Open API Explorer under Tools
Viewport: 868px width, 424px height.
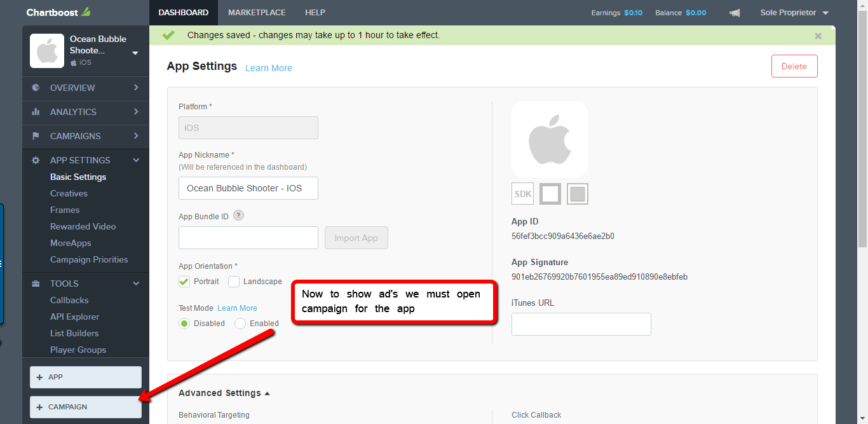(74, 317)
